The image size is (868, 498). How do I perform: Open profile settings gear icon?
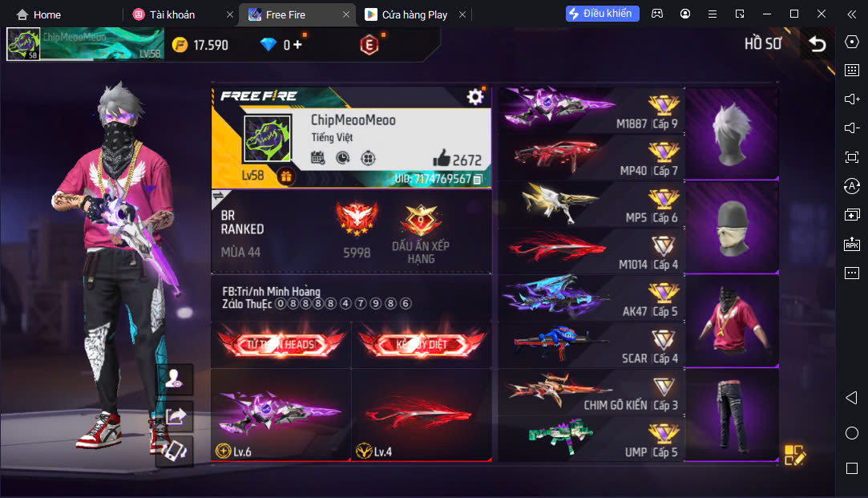[475, 97]
